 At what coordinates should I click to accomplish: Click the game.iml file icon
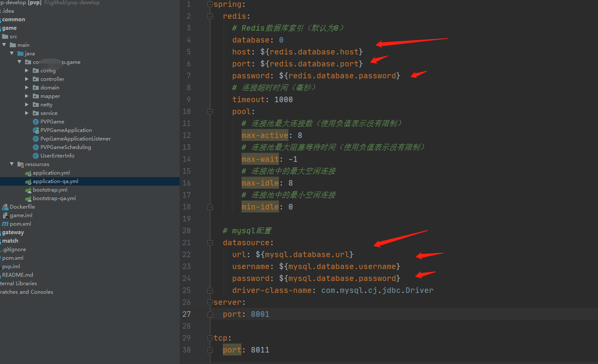tap(5, 215)
